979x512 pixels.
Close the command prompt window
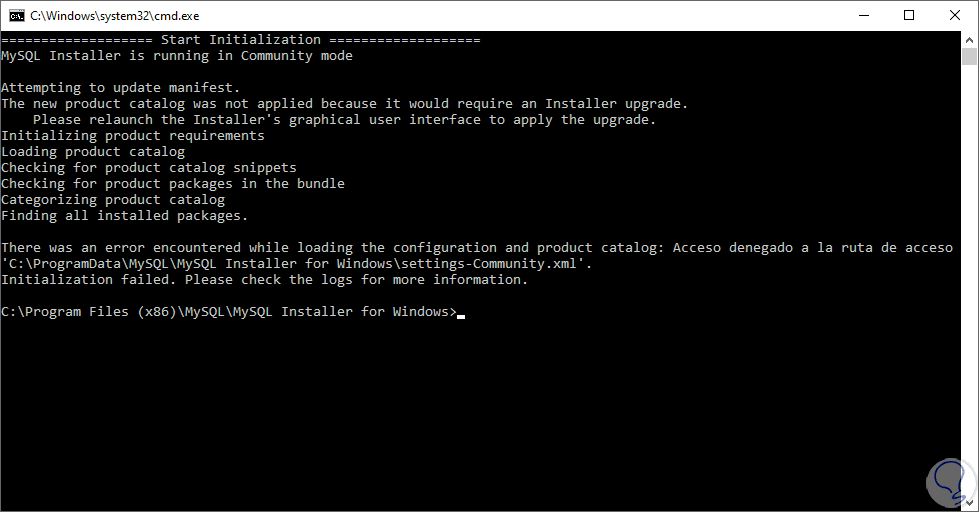[x=955, y=15]
